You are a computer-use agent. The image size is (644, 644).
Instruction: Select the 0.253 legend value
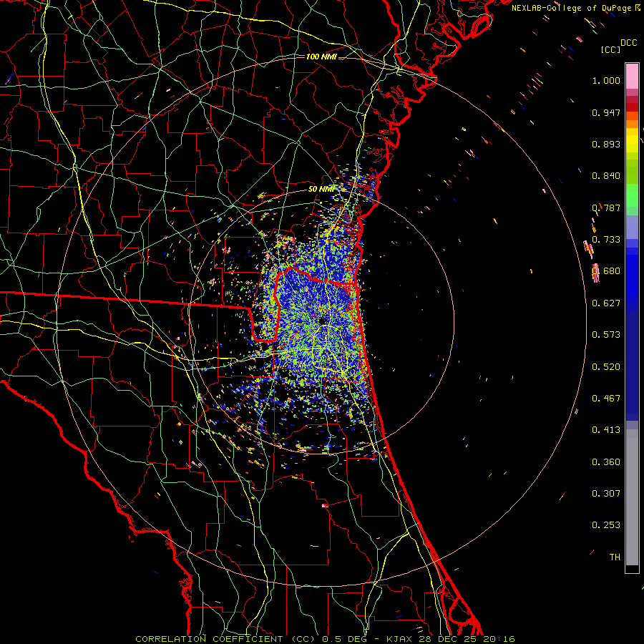coord(606,525)
